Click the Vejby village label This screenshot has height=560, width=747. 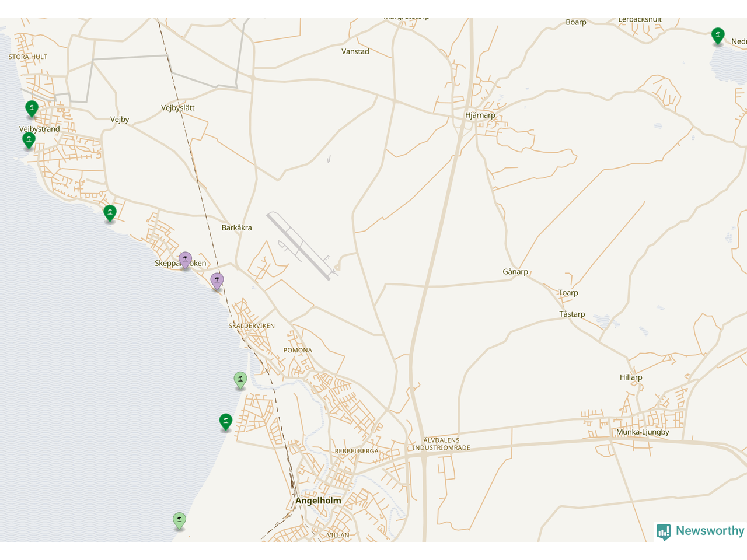120,120
